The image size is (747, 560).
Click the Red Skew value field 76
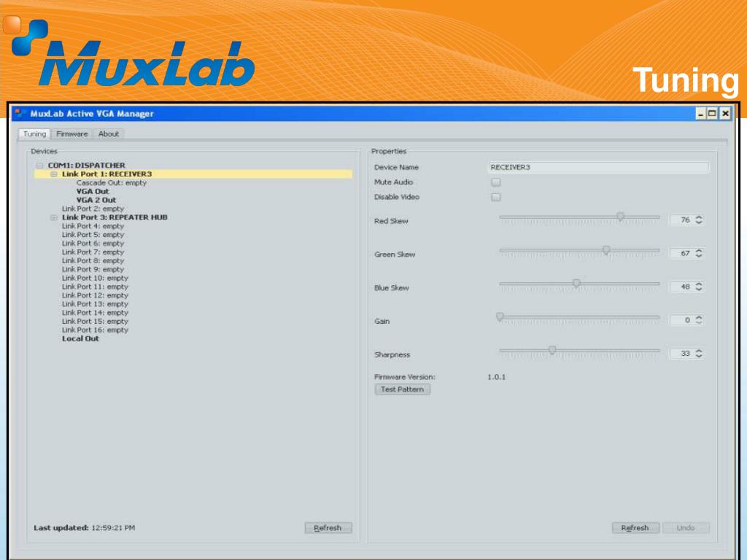(x=682, y=220)
